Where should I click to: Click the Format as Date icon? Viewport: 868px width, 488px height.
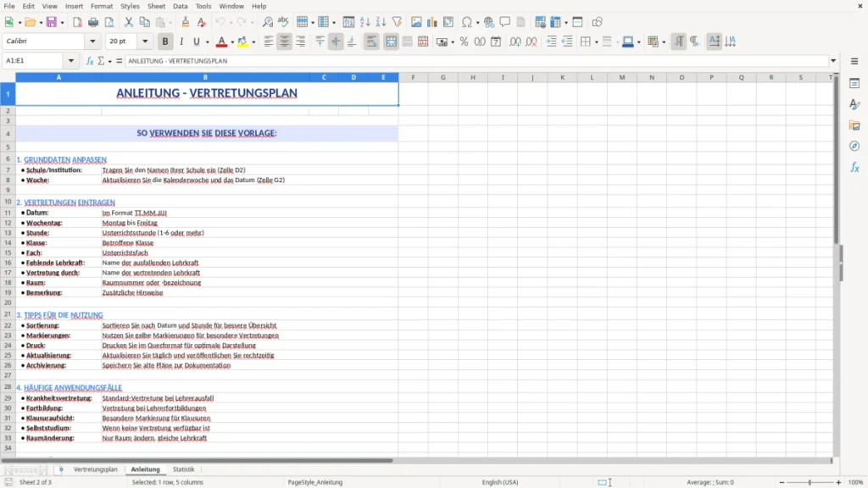(x=496, y=42)
